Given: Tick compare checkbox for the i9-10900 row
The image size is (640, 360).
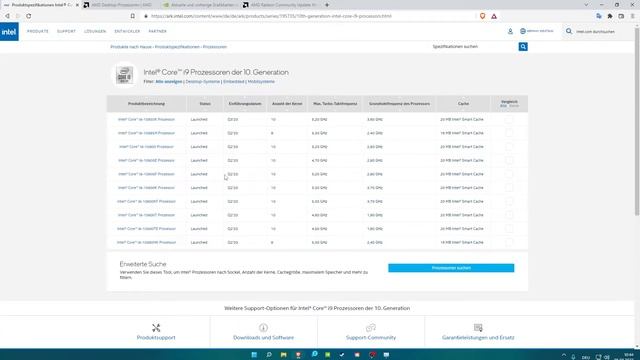Looking at the screenshot, I should point(509,147).
